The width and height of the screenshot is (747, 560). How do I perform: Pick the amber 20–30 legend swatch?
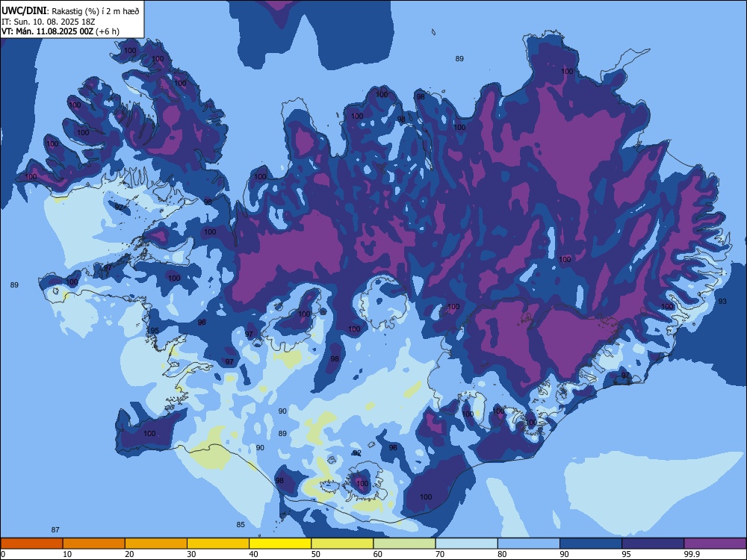pyautogui.click(x=156, y=544)
